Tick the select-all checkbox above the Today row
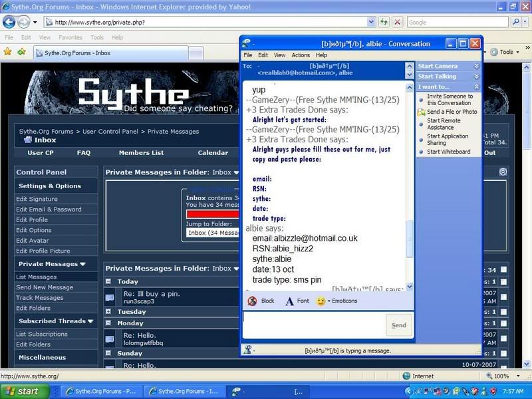Viewport: 532px width, 399px height. click(503, 270)
